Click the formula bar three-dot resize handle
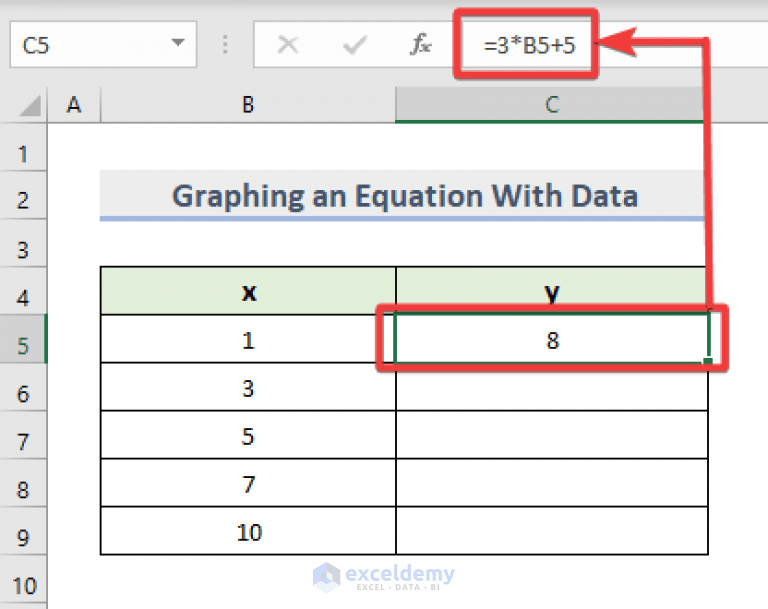 tap(225, 45)
